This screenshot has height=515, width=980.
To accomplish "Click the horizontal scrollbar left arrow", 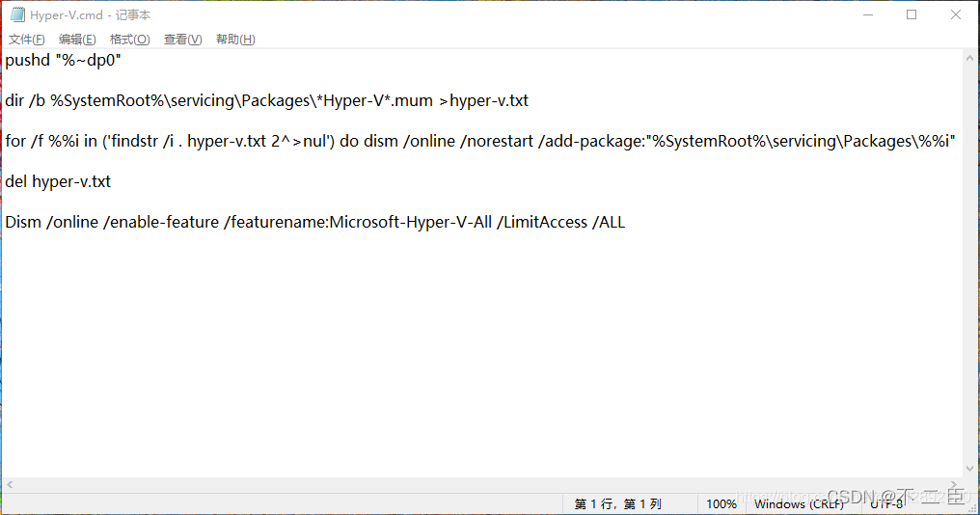I will coord(10,484).
